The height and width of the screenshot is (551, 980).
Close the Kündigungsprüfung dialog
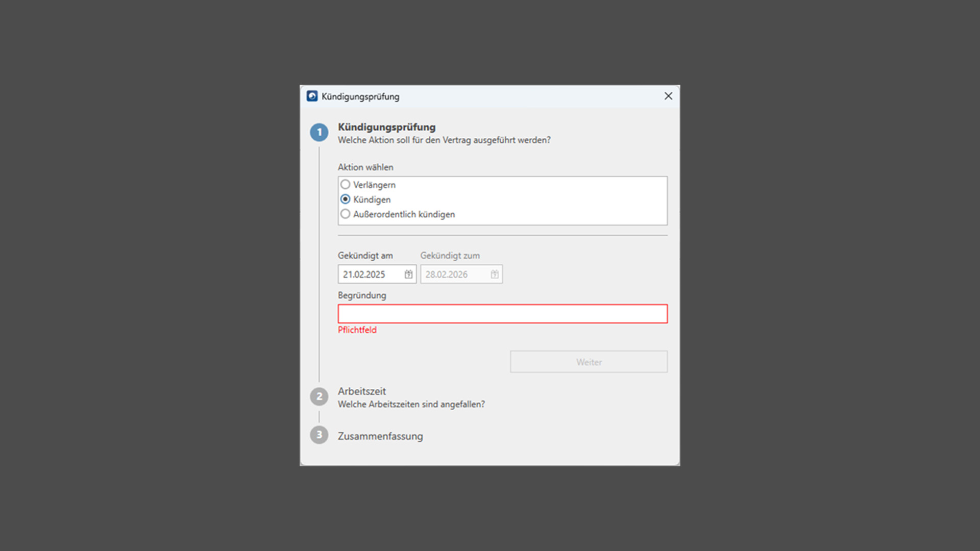pyautogui.click(x=668, y=96)
